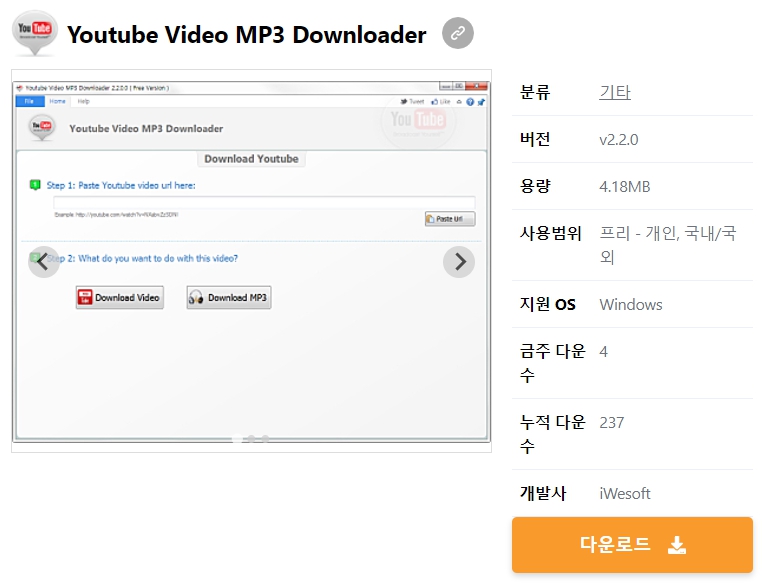763x585 pixels.
Task: Click the Paste Url button in screenshot
Action: click(x=450, y=219)
